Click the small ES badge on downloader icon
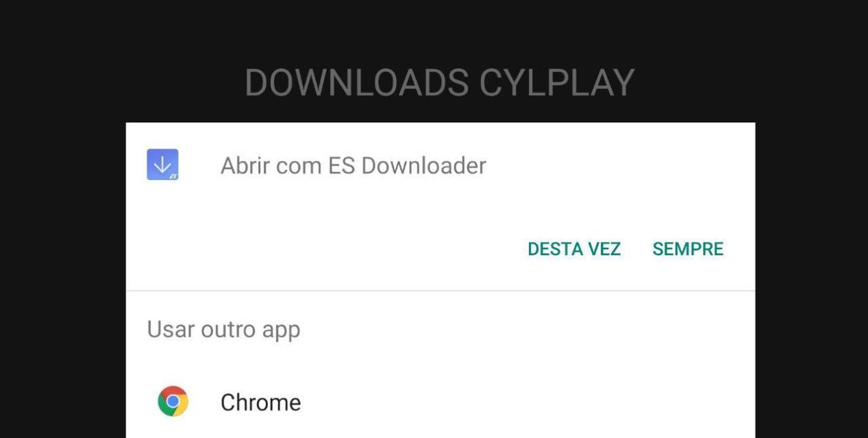Screen dimensions: 868x438 [x=173, y=176]
